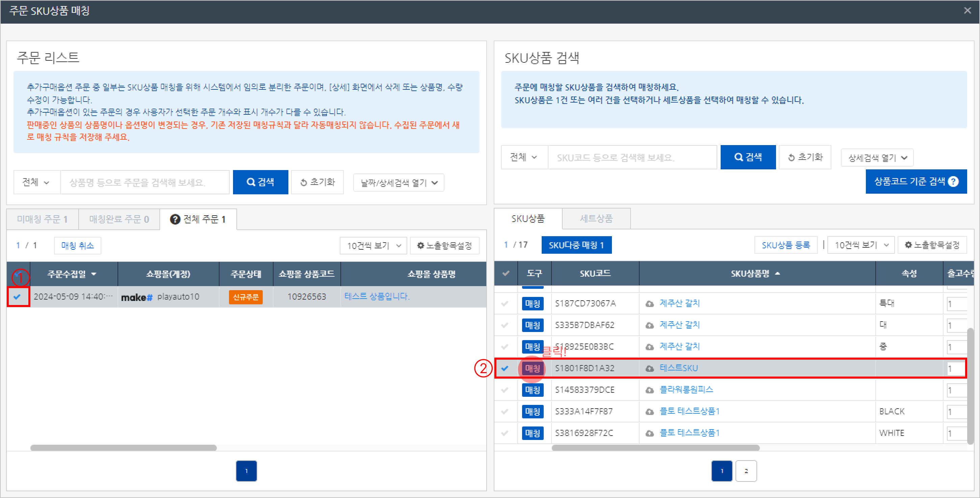Go to page 2 of SKU list

746,471
